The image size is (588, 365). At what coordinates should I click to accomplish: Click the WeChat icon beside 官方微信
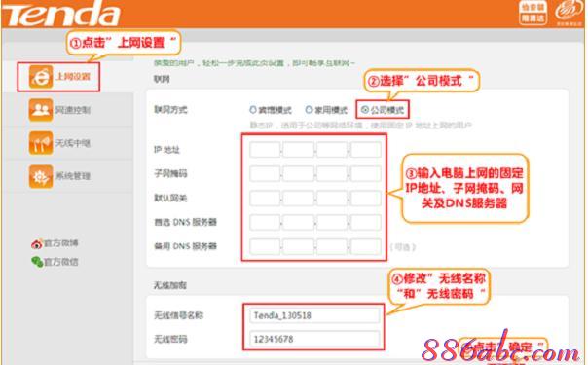click(x=37, y=262)
